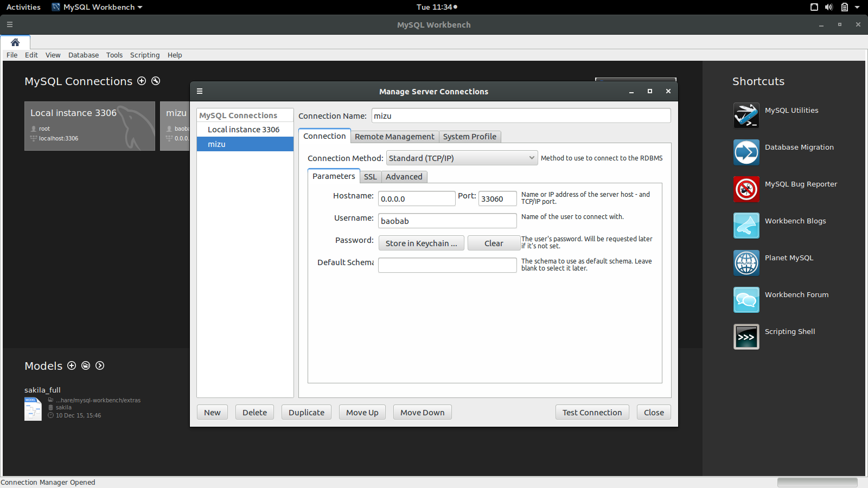Viewport: 868px width, 488px height.
Task: Click the home tab icon
Action: 15,42
